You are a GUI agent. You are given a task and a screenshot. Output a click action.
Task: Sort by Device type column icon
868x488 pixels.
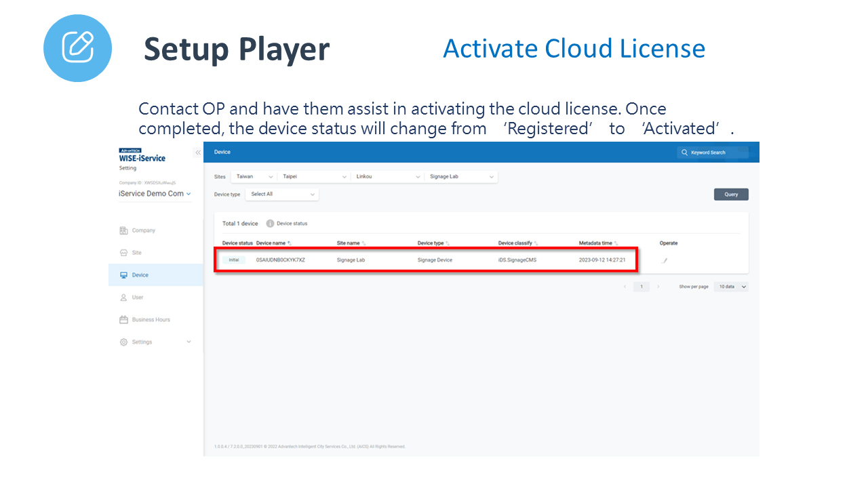coord(448,243)
